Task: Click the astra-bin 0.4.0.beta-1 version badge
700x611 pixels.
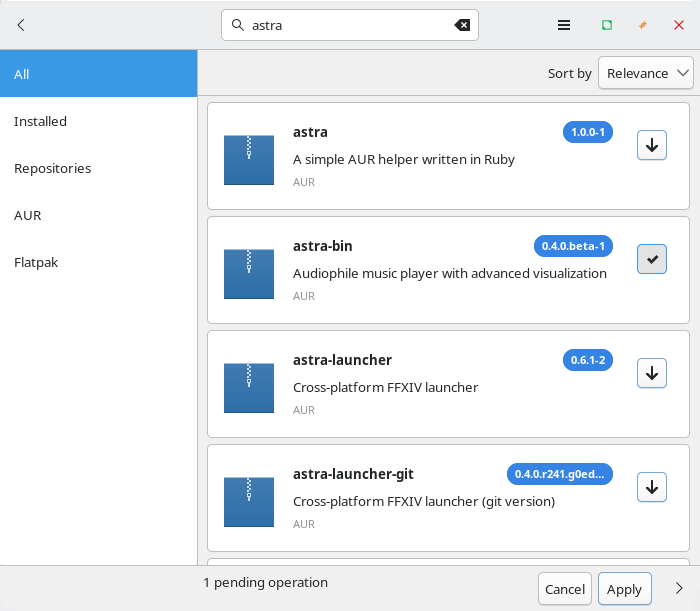Action: 572,246
